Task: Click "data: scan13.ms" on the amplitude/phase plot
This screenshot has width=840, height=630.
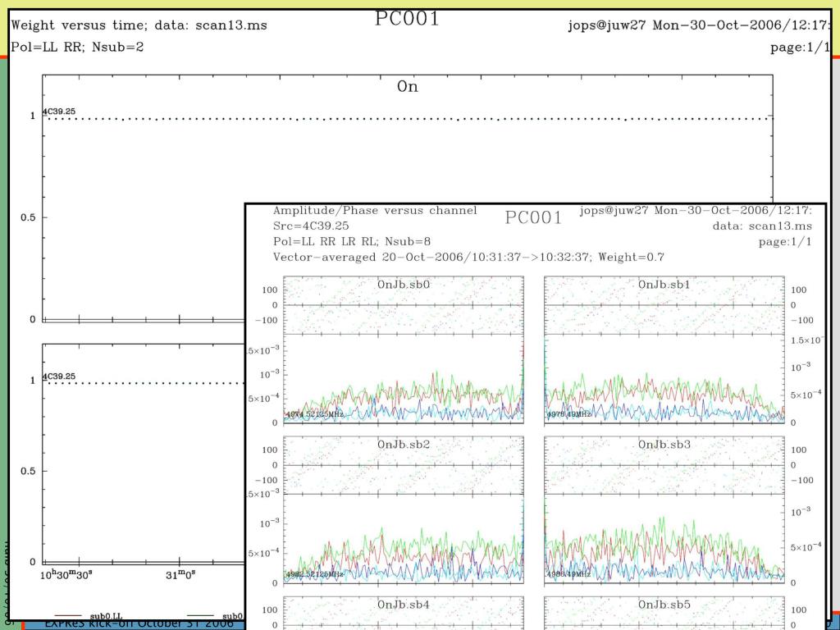Action: coord(762,226)
